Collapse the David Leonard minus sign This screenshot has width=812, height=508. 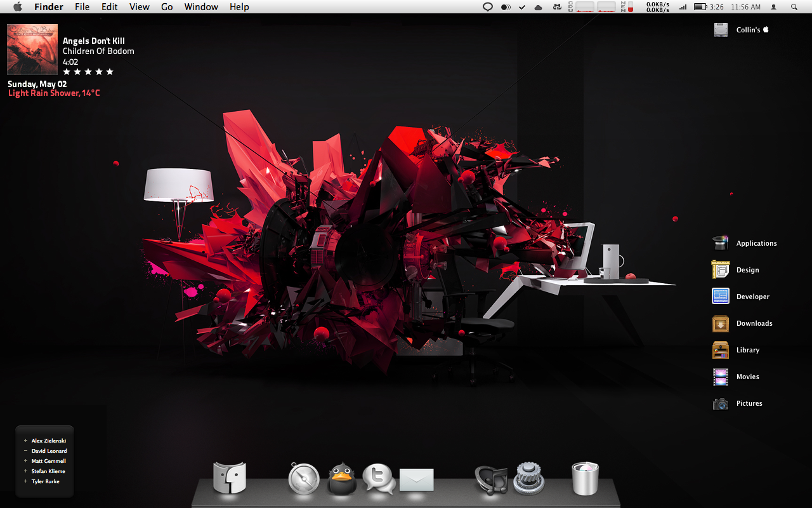(x=25, y=451)
